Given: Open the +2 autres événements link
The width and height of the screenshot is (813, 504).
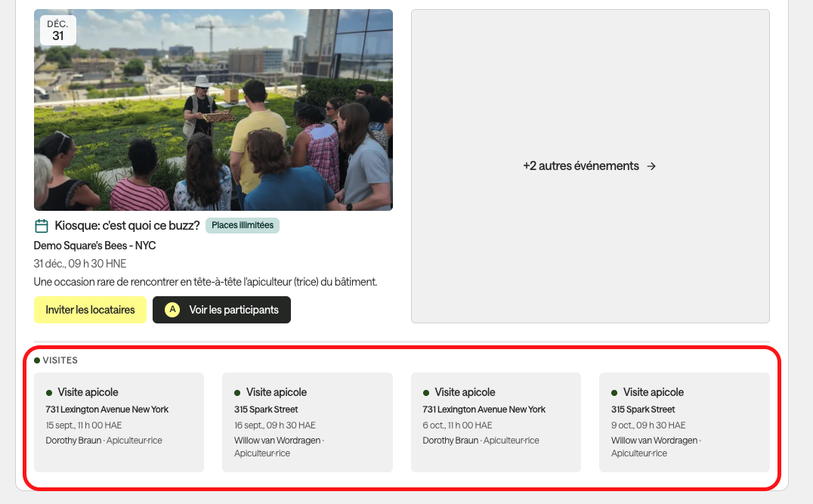Looking at the screenshot, I should [590, 166].
